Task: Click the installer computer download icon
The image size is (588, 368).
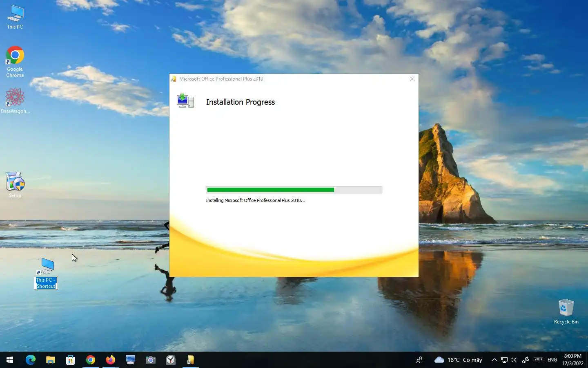Action: pos(185,101)
